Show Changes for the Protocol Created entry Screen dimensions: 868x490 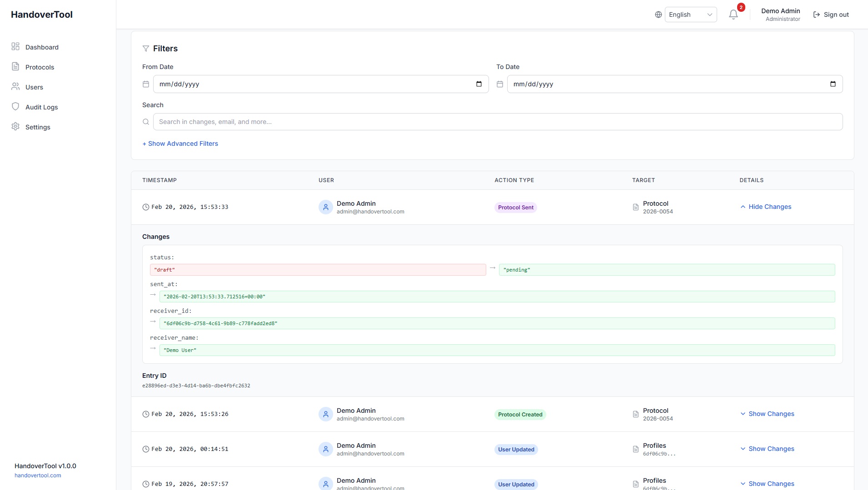point(767,414)
